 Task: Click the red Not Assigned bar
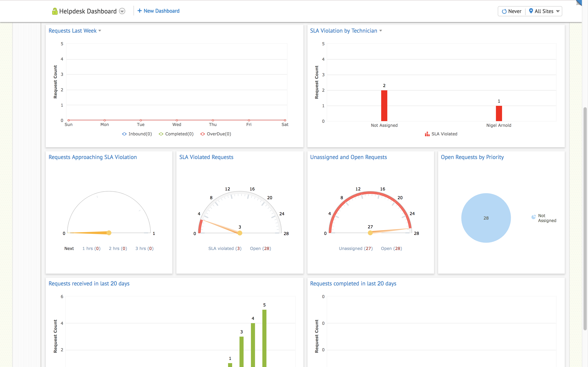[x=384, y=106]
